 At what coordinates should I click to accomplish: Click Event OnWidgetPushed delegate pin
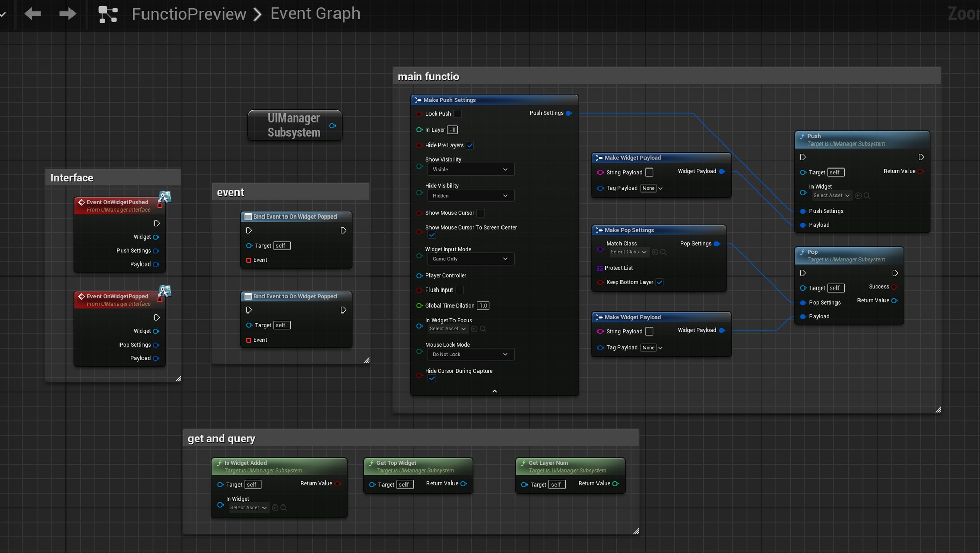click(x=160, y=206)
